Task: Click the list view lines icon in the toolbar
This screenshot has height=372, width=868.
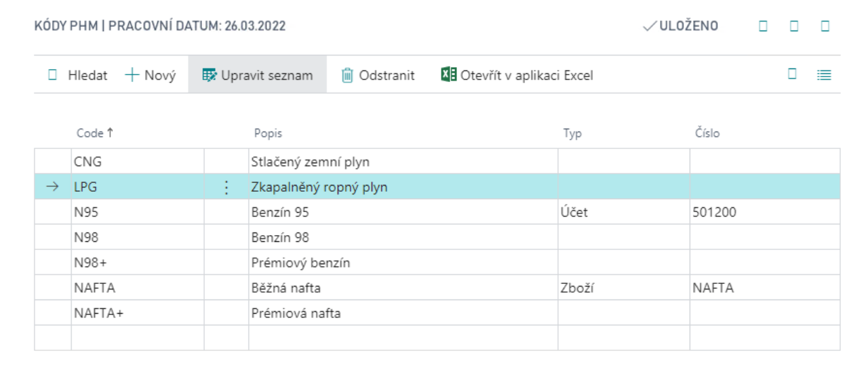Action: click(824, 75)
